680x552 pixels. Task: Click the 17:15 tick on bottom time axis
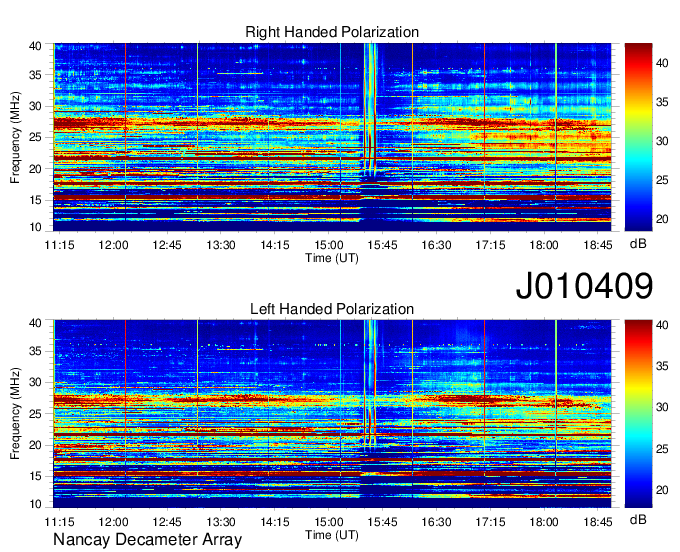coord(490,522)
